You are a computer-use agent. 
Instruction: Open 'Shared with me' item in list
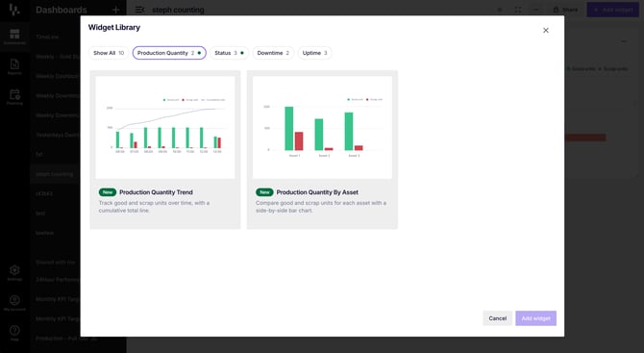[x=56, y=263]
